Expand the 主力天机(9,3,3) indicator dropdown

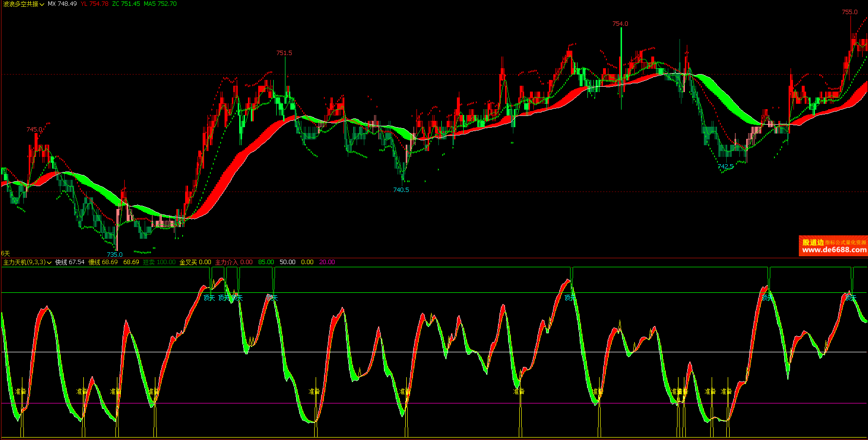pyautogui.click(x=27, y=262)
